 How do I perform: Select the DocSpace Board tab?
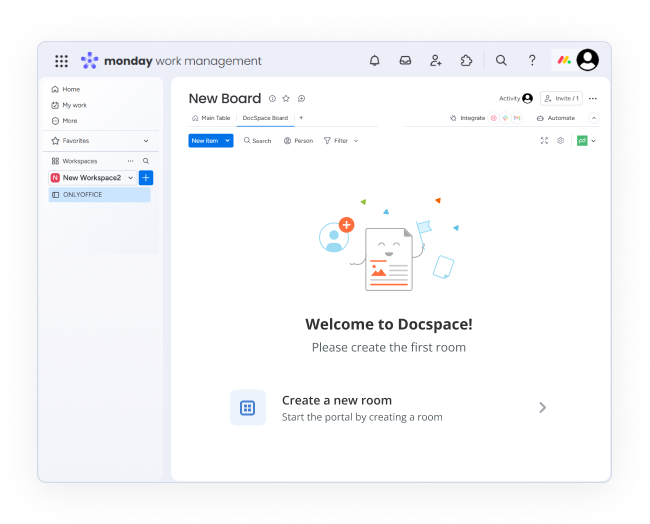[265, 118]
